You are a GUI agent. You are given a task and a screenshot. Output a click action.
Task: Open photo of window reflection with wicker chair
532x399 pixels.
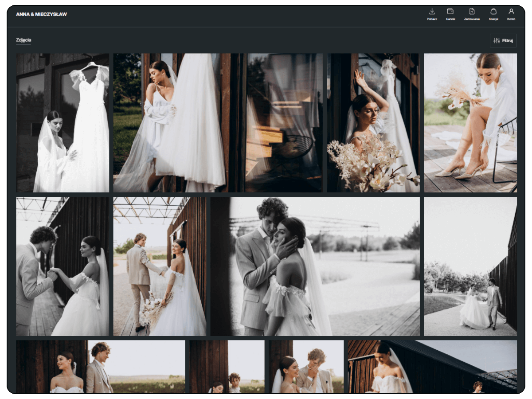pos(284,123)
